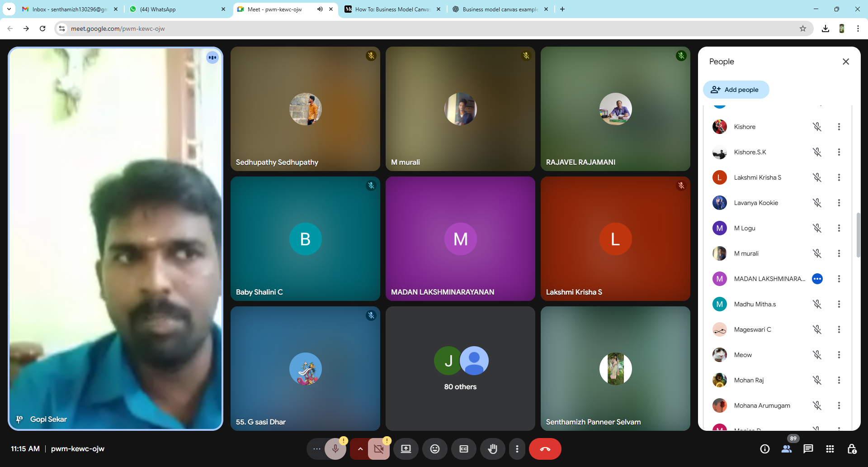The image size is (868, 467).
Task: Open the expanded menu for MADAN LAKSHMINARAYANAN
Action: (817, 279)
